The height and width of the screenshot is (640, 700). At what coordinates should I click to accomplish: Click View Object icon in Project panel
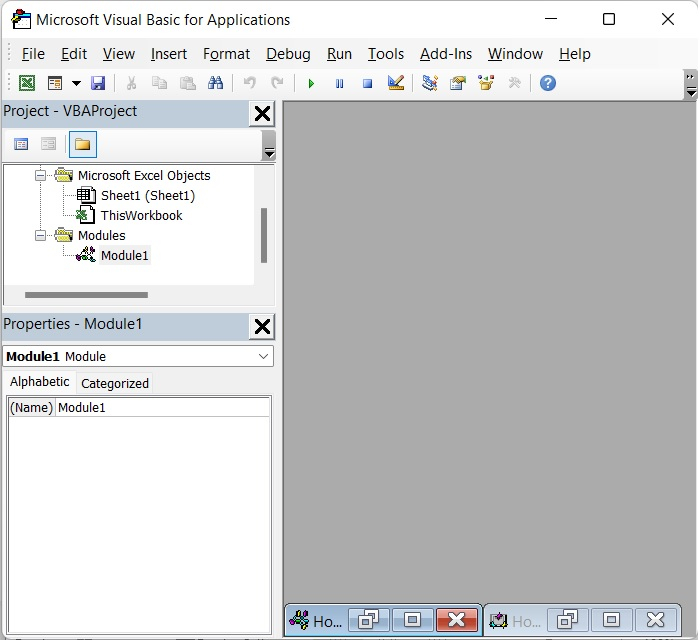tap(48, 144)
